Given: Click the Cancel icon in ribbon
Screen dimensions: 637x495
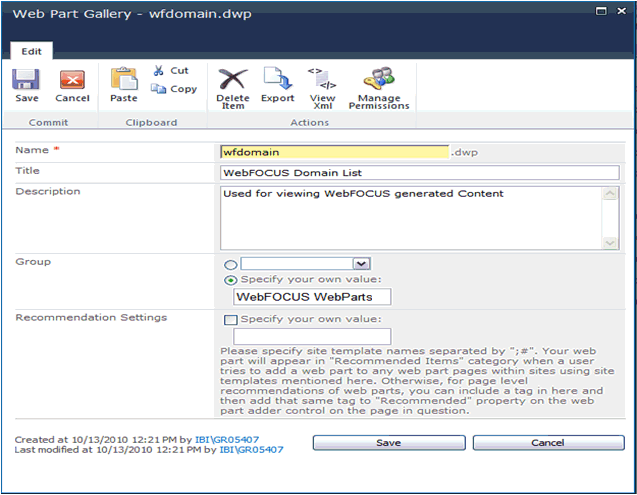Looking at the screenshot, I should coord(72,81).
